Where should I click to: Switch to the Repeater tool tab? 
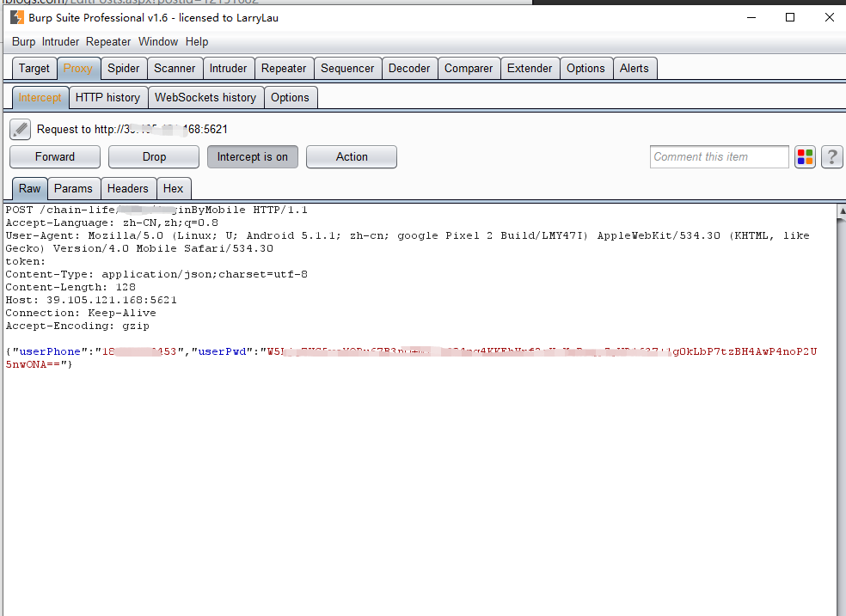(x=284, y=69)
